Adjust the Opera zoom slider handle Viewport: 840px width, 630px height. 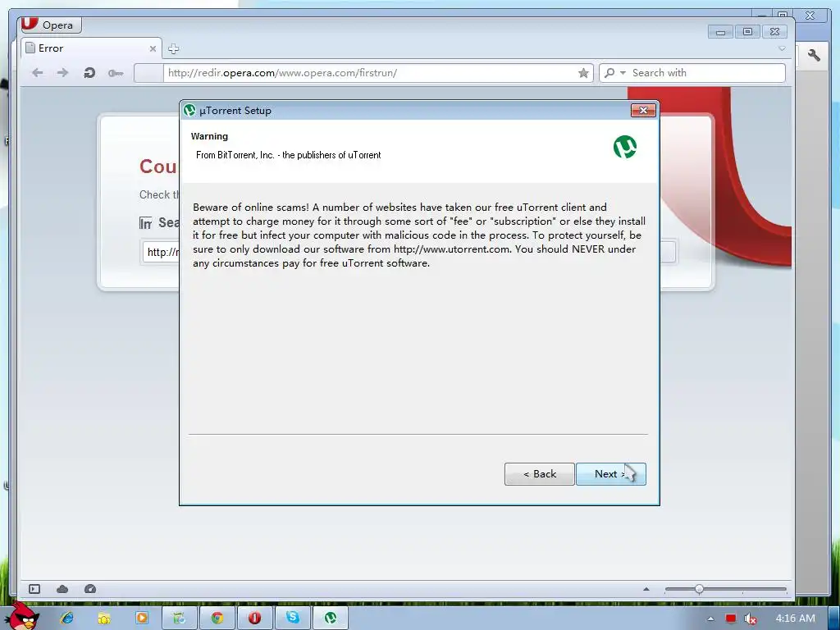pos(699,589)
